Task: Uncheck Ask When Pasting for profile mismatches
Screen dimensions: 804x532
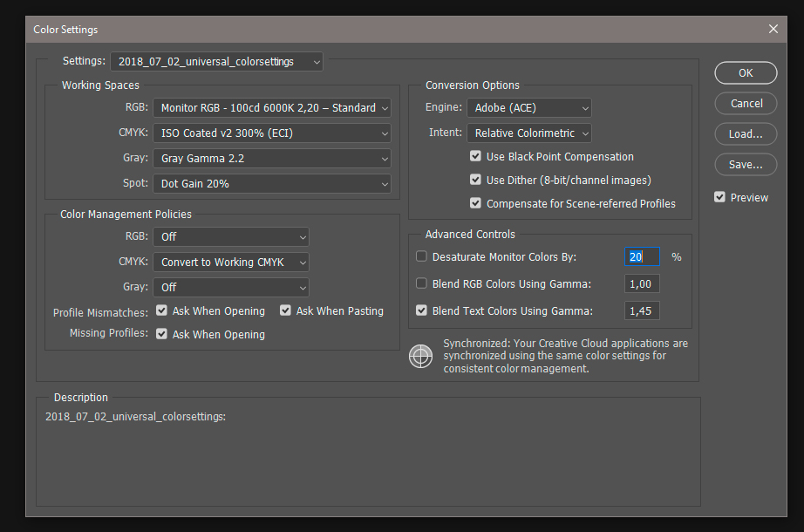Action: (x=285, y=310)
